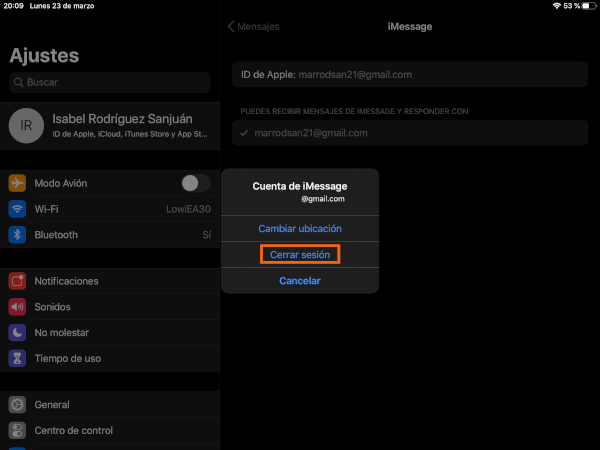Tap the Tiempo de uso hourglass icon
Image resolution: width=600 pixels, height=450 pixels.
[17, 358]
